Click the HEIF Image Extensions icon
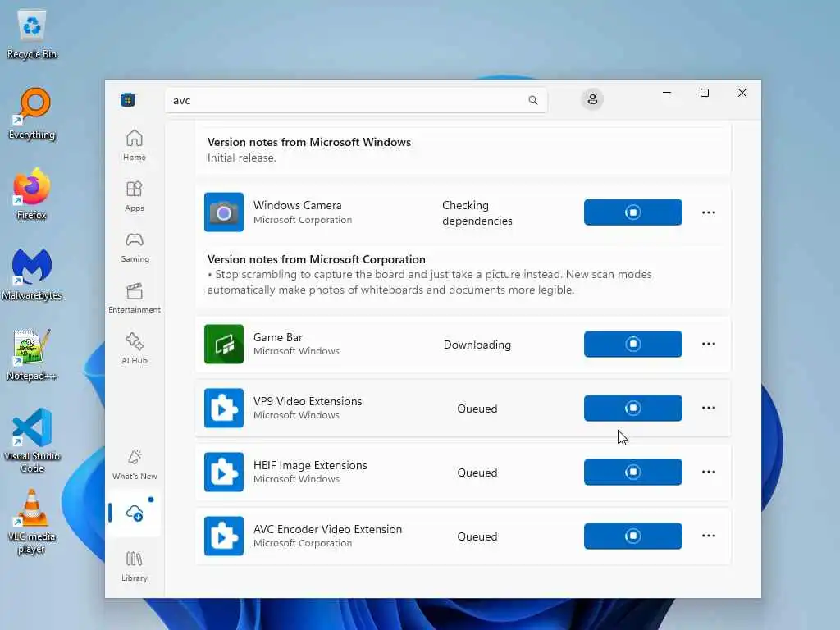 224,472
